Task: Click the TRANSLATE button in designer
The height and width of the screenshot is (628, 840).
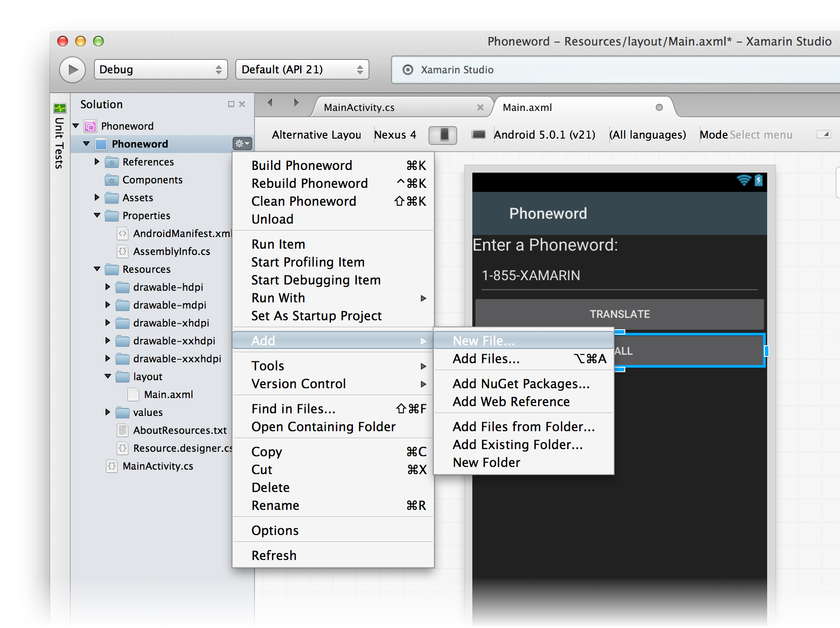Action: click(619, 314)
